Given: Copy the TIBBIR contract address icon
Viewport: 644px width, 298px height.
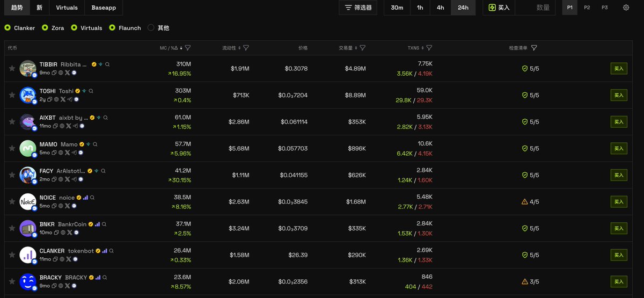Looking at the screenshot, I should [54, 72].
